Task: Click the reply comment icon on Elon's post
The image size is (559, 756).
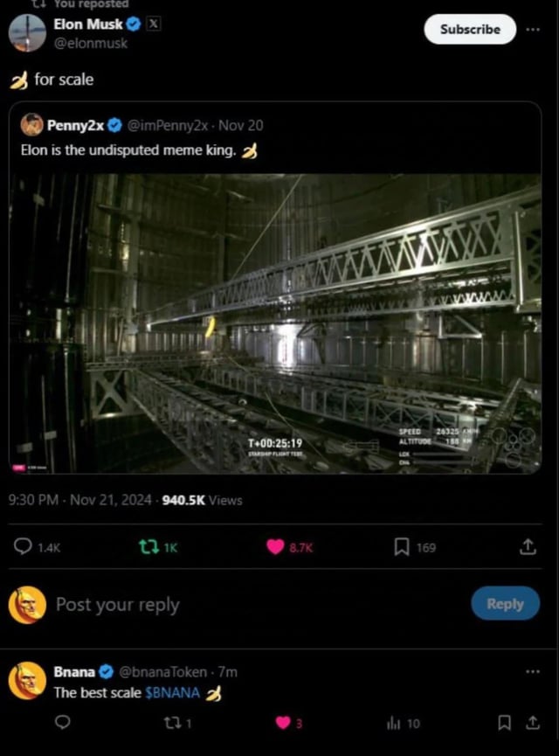Action: pyautogui.click(x=24, y=547)
